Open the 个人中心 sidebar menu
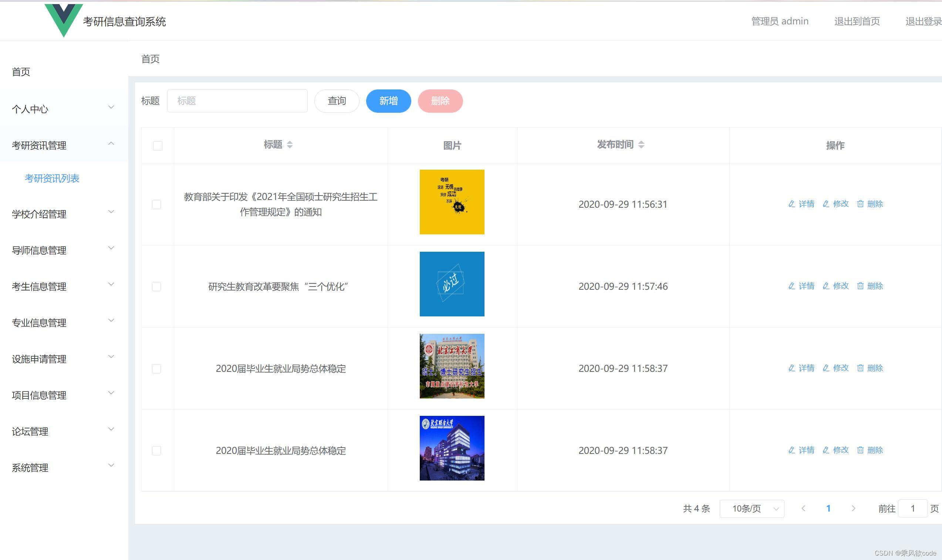Screen dimensions: 942x560 [30, 109]
